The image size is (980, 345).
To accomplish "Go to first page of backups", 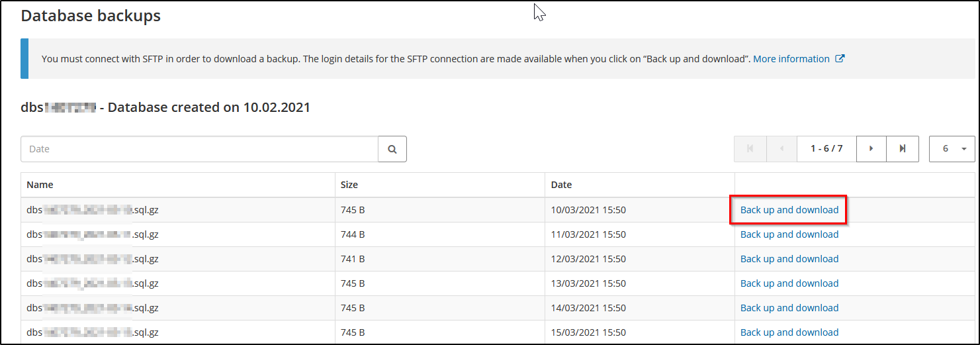I will click(x=750, y=149).
